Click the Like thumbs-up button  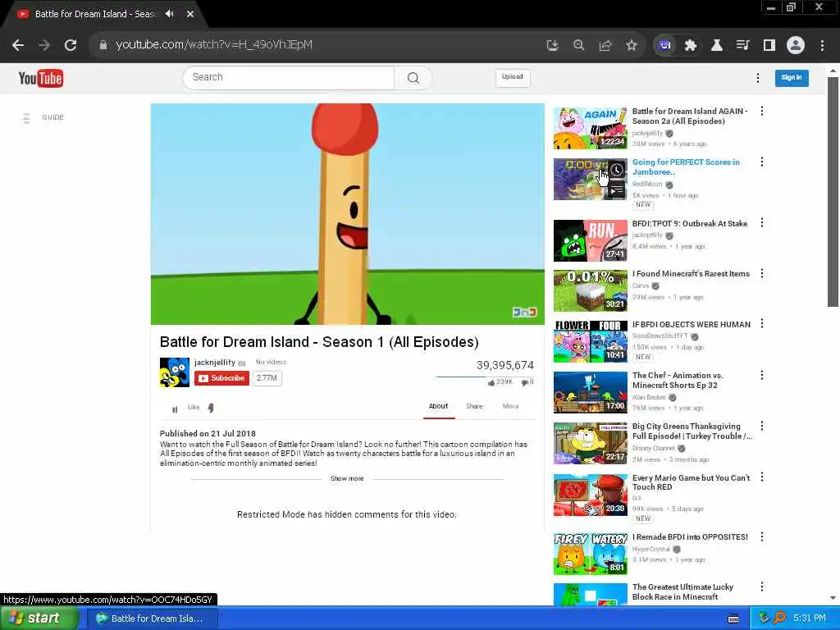coord(194,407)
